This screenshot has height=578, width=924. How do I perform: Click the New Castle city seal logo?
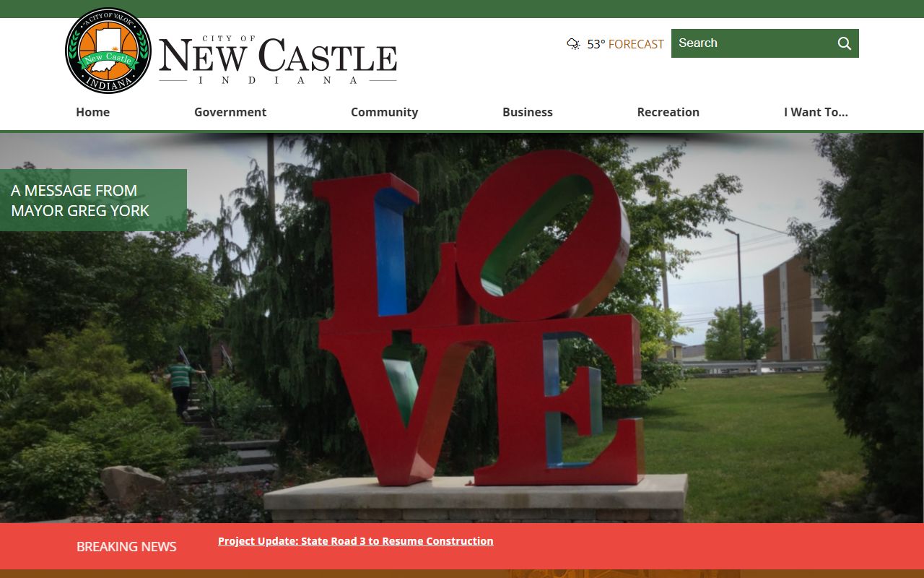click(x=108, y=51)
